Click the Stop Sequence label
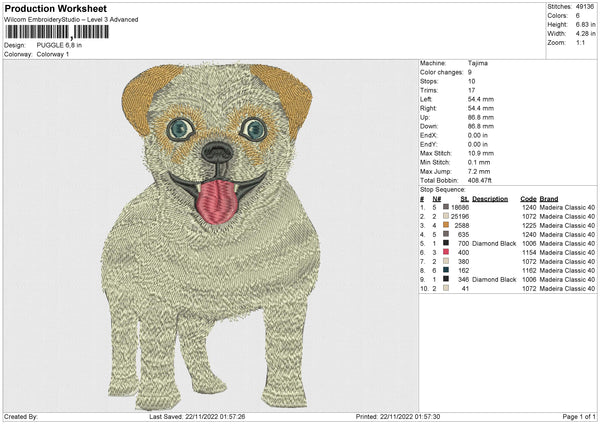Screen dimensions: 600x424 tap(442, 187)
